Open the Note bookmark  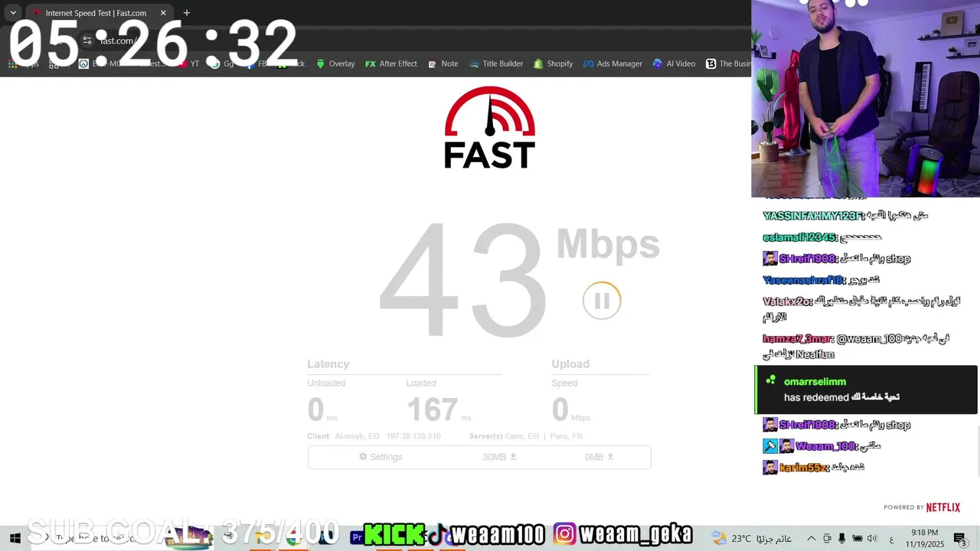(443, 64)
